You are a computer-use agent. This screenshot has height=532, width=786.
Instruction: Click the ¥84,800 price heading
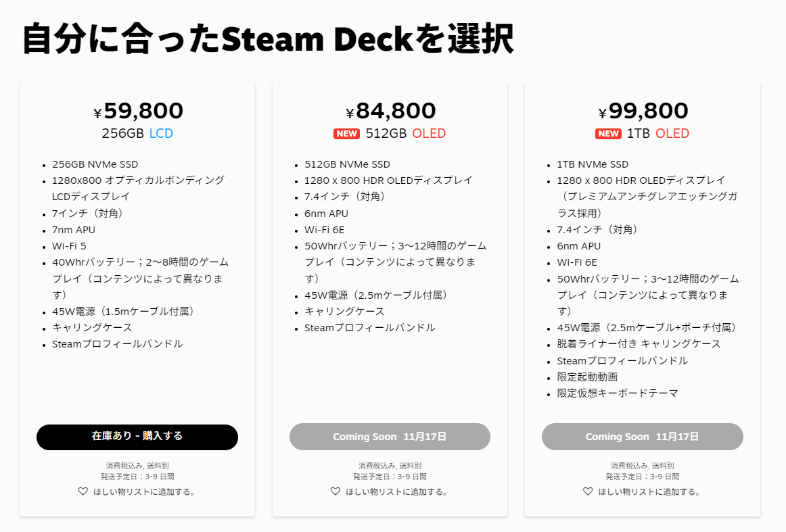[390, 111]
